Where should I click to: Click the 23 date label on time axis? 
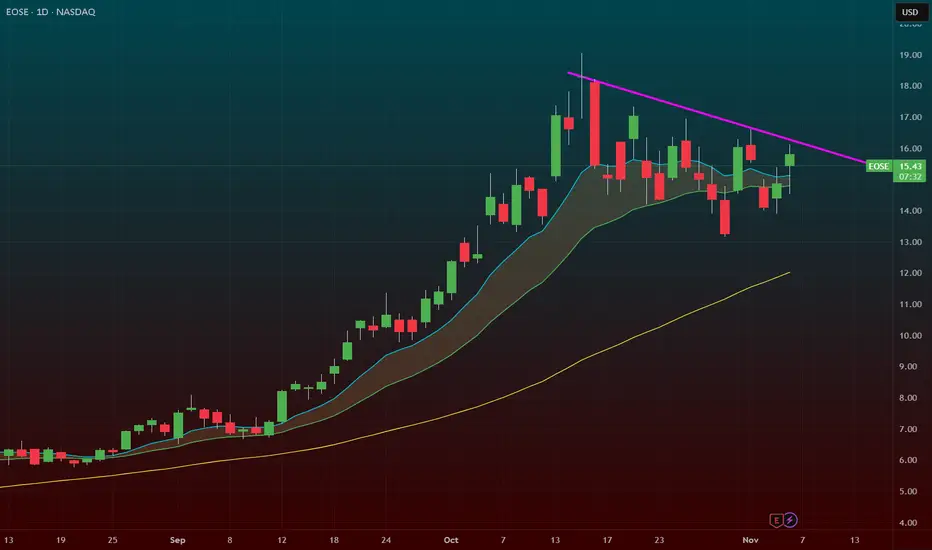(x=659, y=540)
